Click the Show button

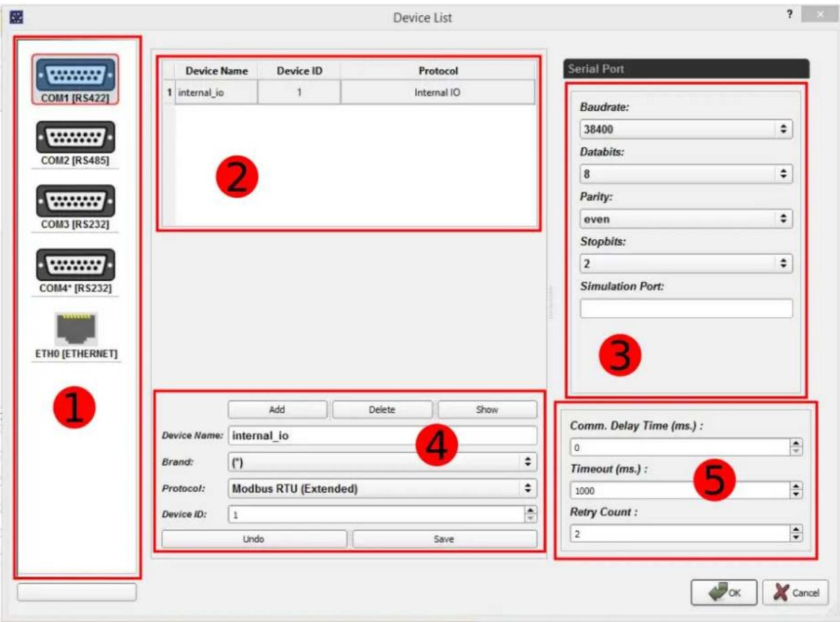pos(487,409)
